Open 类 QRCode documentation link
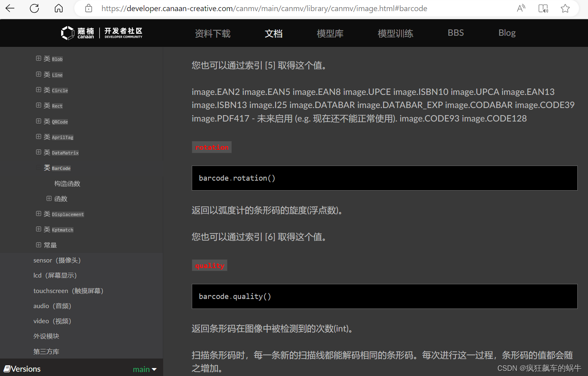 click(56, 121)
